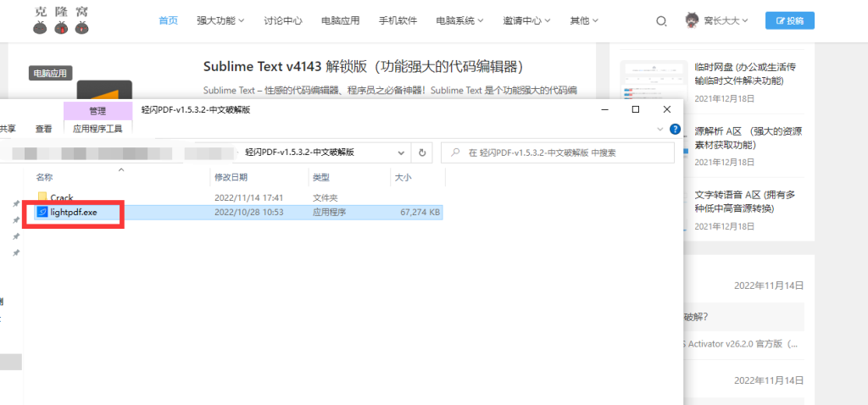
Task: Select the 2022/11/14 17:41 date cell
Action: 248,197
